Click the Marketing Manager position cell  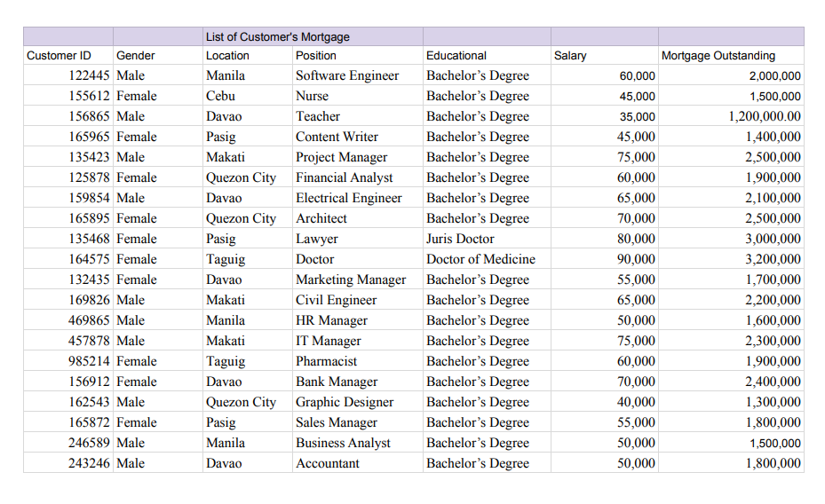click(x=351, y=280)
